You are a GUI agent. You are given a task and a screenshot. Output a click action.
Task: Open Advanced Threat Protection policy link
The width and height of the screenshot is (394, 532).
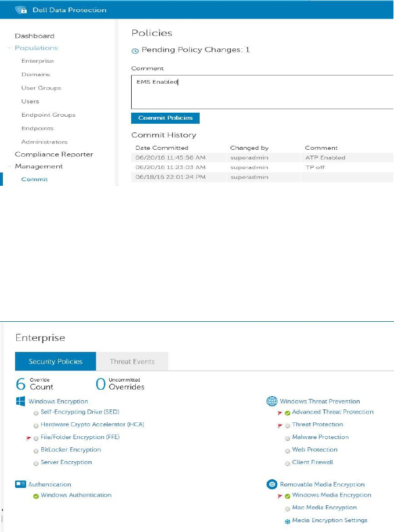pos(332,412)
